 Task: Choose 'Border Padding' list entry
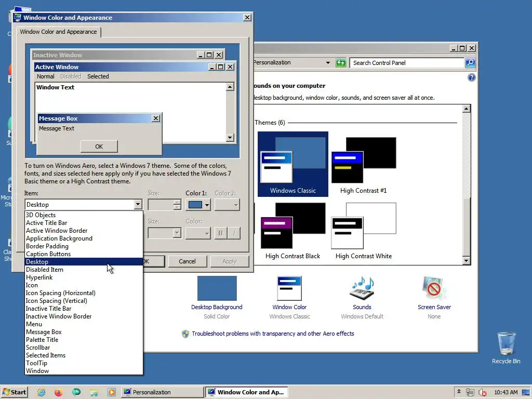[84, 246]
